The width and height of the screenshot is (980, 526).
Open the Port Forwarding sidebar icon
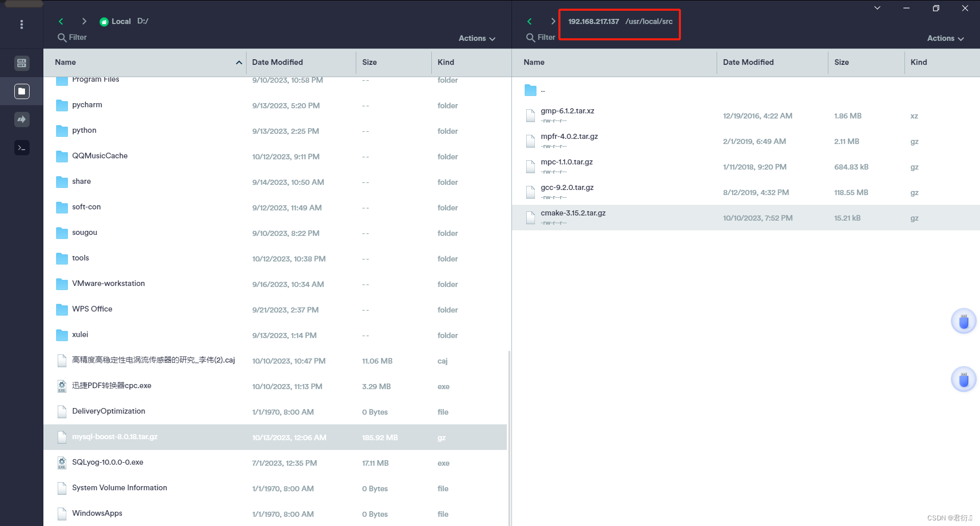[x=21, y=119]
